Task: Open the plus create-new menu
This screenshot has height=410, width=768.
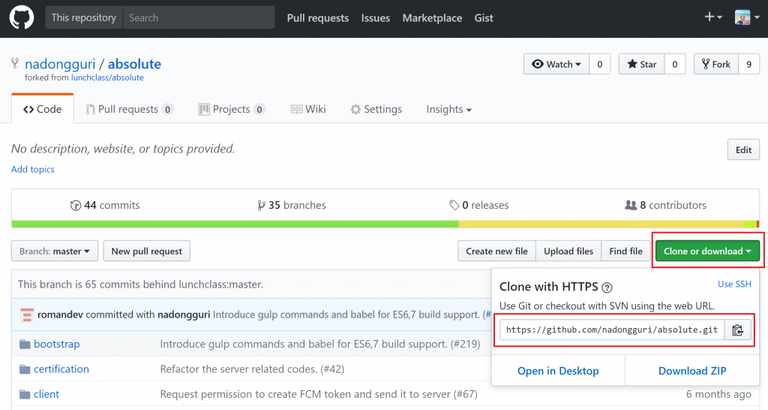Action: pos(713,18)
